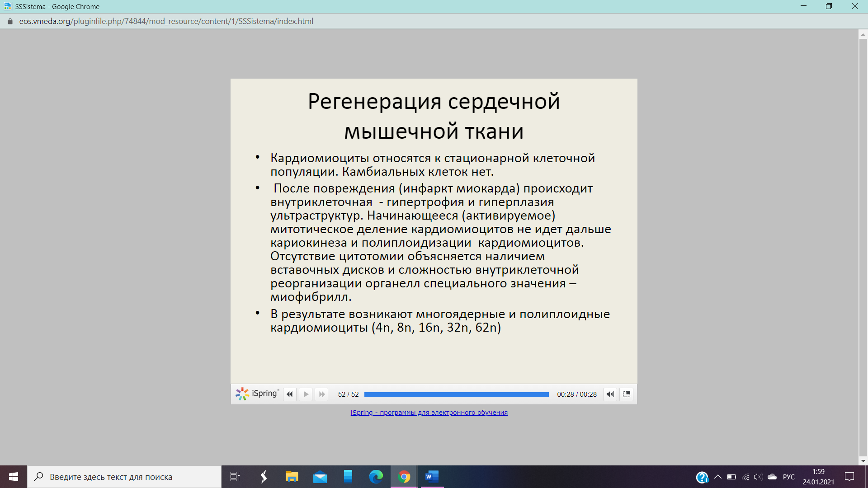Click the time readout 00:28 / 00:28
Screen dimensions: 868x488
pyautogui.click(x=577, y=394)
